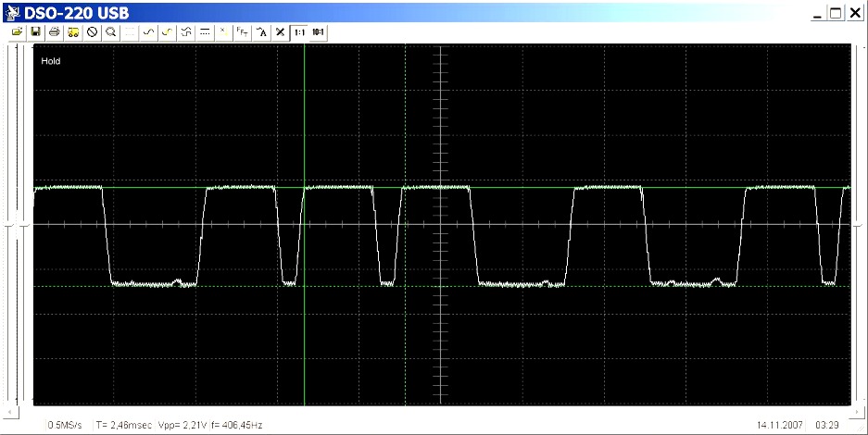Click the Vpp= 2,21V readout
Viewport: 868px width, 435px height.
coord(182,425)
